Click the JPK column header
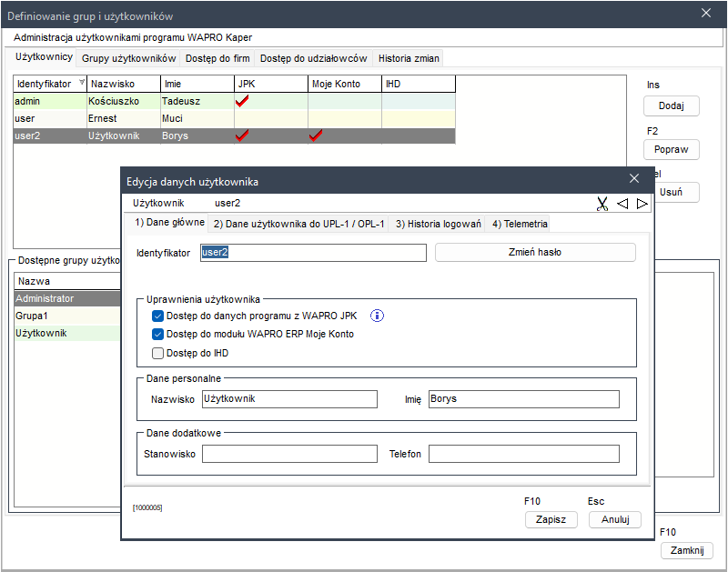This screenshot has height=572, width=728. point(271,84)
